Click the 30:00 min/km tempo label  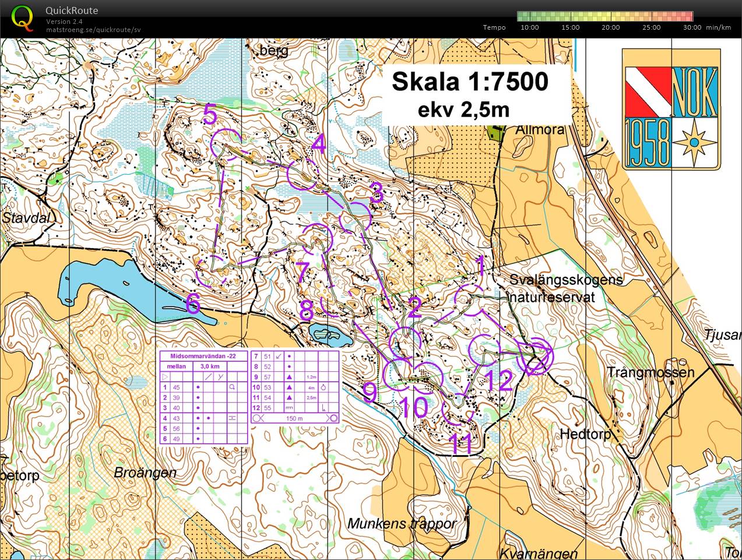tap(707, 27)
